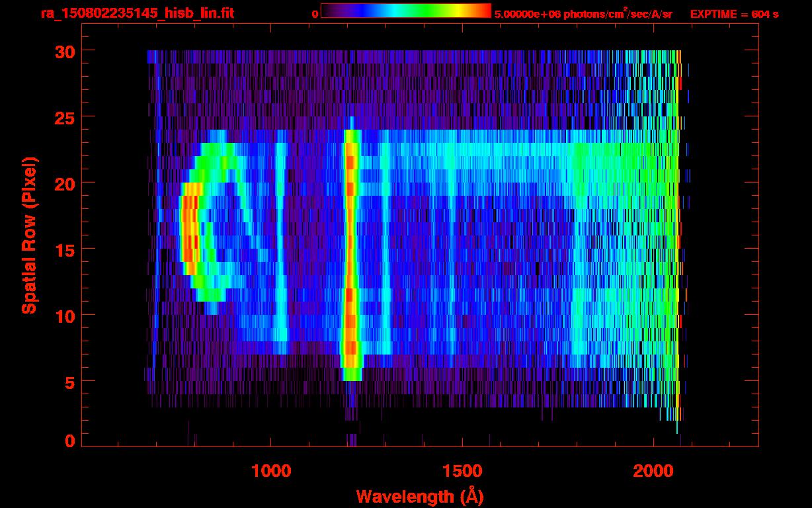Click the 1000 wavelength tick label

(271, 471)
